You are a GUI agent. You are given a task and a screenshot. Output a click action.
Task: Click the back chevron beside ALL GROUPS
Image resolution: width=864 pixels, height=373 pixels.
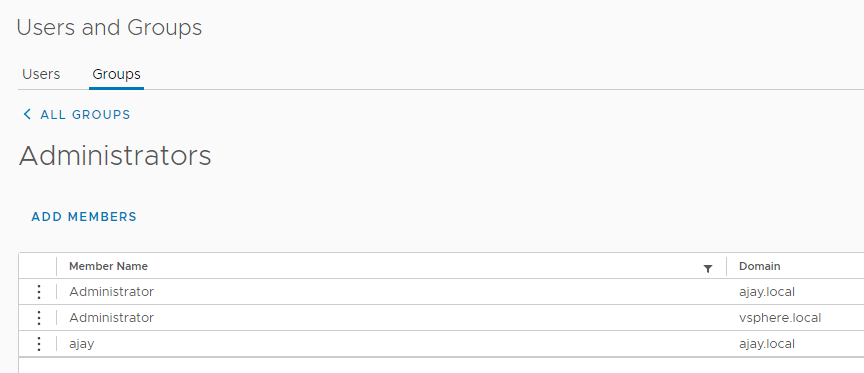click(x=26, y=114)
